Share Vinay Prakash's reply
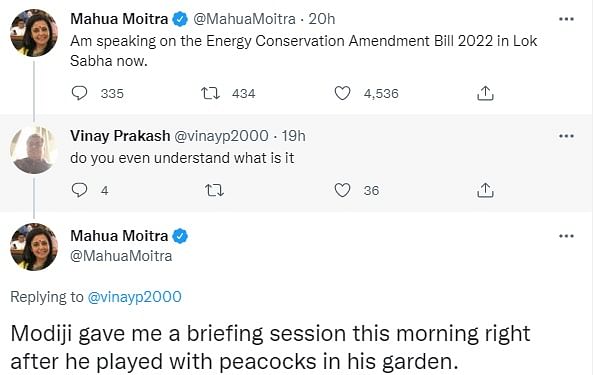This screenshot has width=595, height=375. (x=485, y=190)
